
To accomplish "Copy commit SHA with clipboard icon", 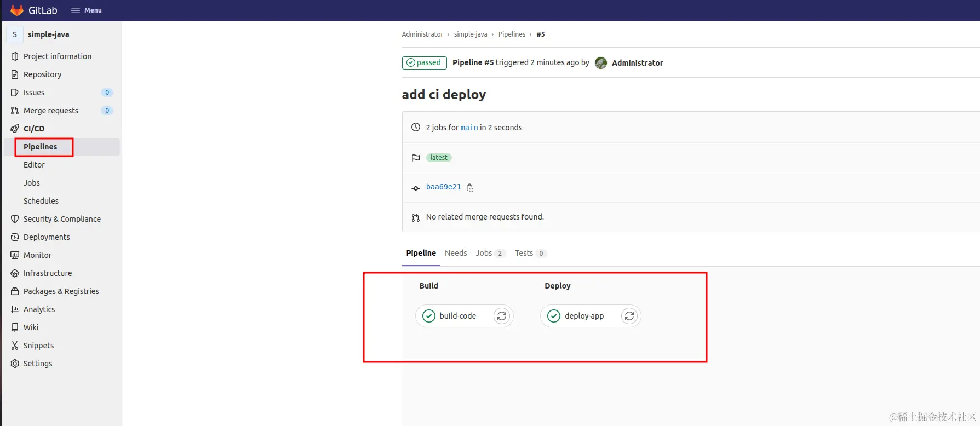I will [470, 188].
